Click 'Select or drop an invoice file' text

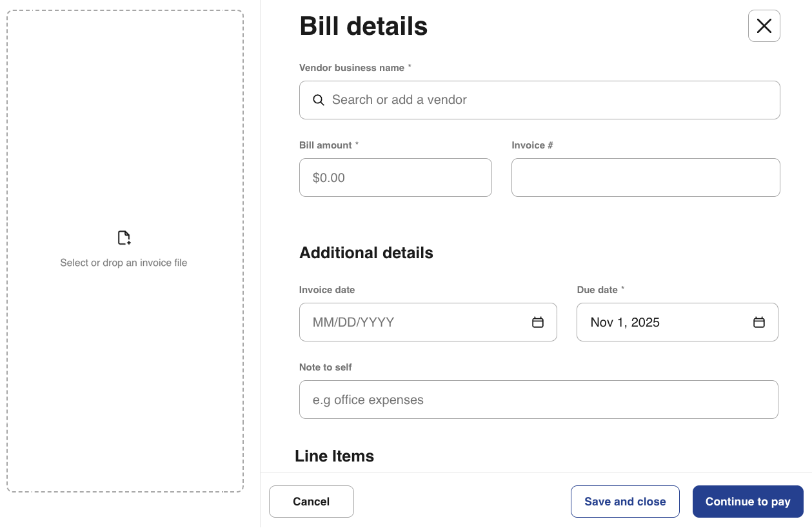[x=124, y=263]
